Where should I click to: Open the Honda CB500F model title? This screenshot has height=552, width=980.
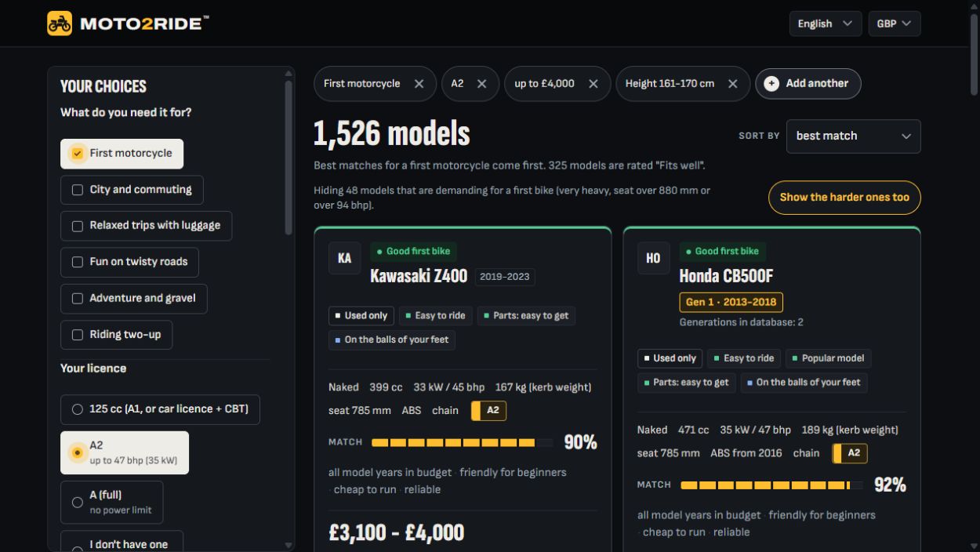[726, 276]
